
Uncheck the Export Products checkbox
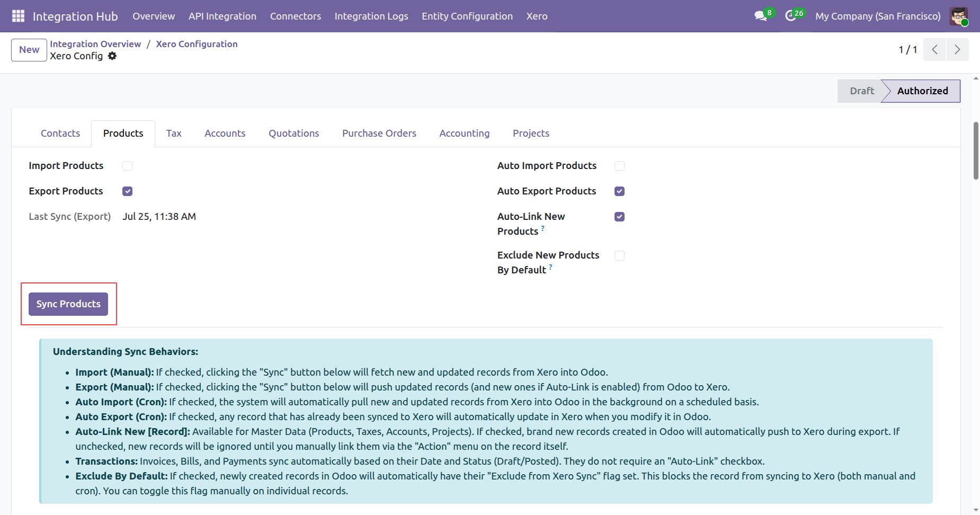(x=128, y=191)
